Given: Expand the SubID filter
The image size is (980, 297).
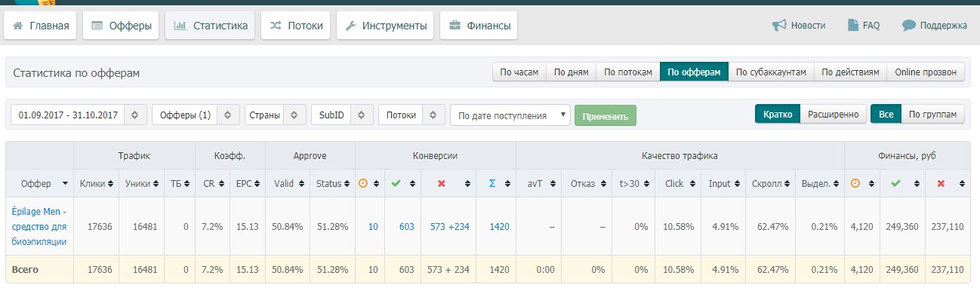Looking at the screenshot, I should (x=342, y=115).
